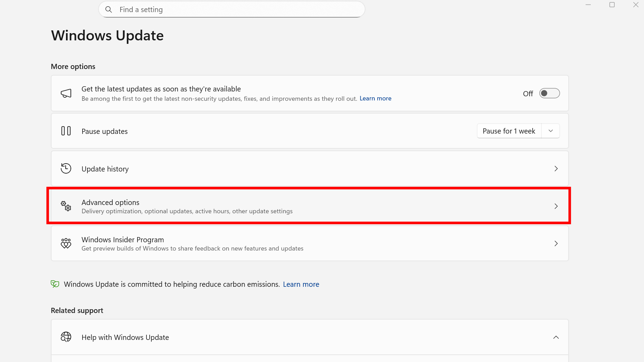
Task: Open Advanced options settings
Action: tap(311, 206)
